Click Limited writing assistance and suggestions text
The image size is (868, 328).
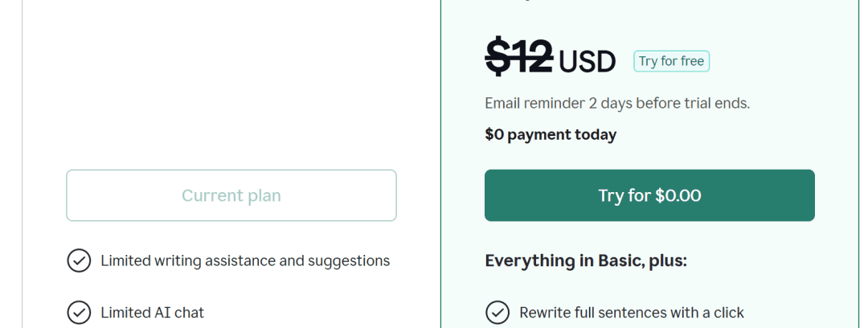[245, 261]
